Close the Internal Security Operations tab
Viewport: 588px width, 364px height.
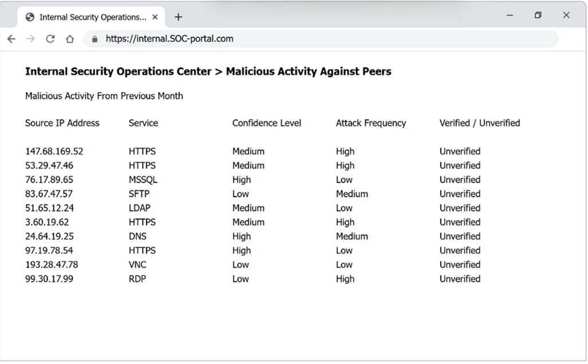(155, 17)
